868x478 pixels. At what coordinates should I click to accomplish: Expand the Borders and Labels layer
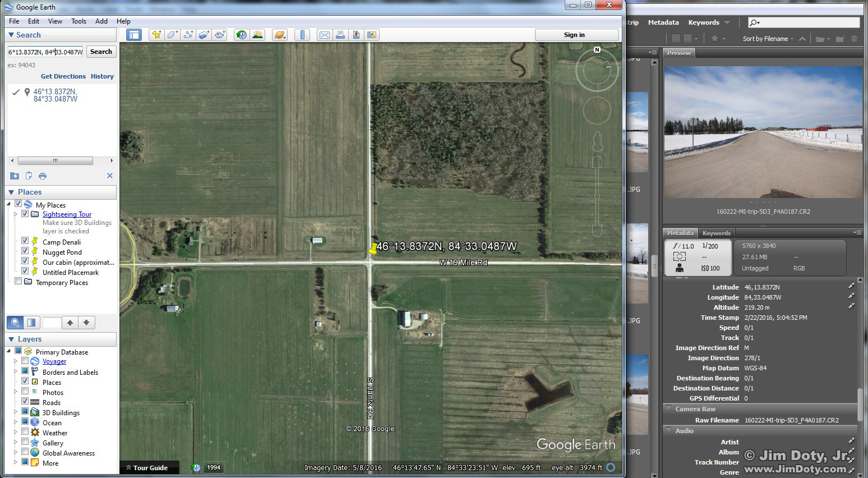coord(16,371)
